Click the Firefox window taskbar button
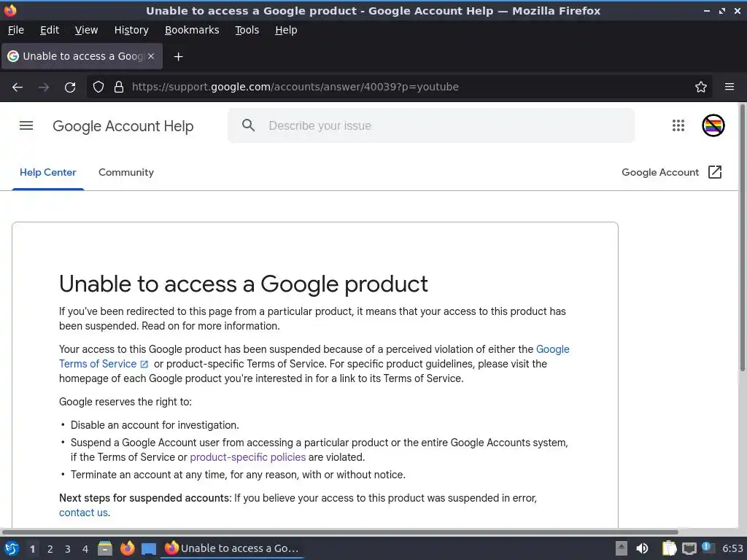Screen dimensions: 747x560 pyautogui.click(x=233, y=548)
